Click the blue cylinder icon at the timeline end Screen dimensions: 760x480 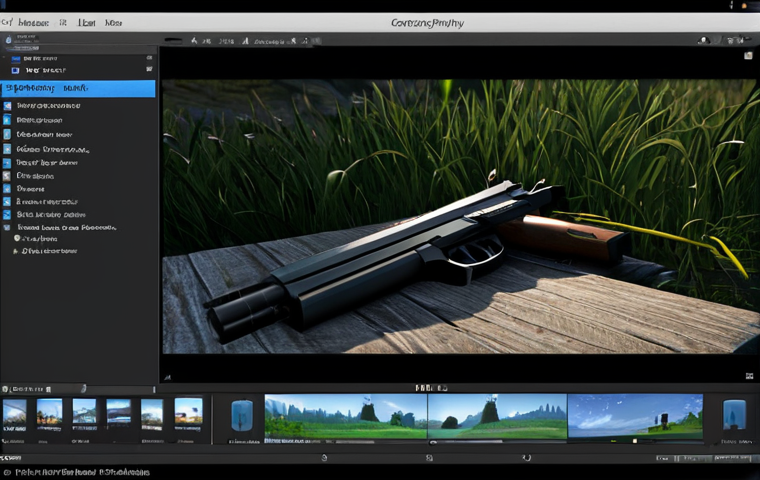click(734, 415)
